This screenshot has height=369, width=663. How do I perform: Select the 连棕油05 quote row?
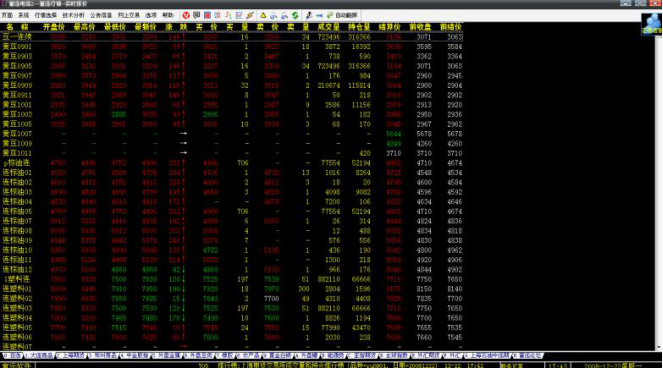(232, 211)
